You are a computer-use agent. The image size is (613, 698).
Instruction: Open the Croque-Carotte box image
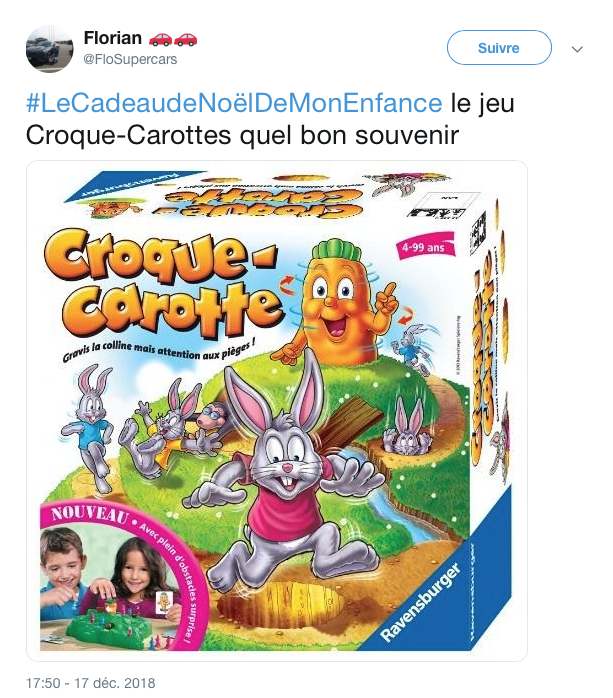coord(277,410)
